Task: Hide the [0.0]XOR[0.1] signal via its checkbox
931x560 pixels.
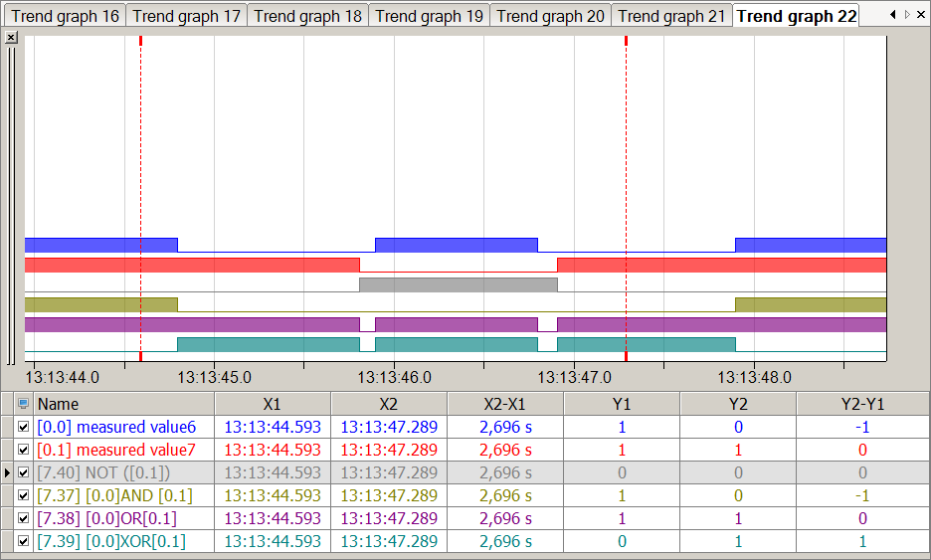Action: pyautogui.click(x=24, y=541)
